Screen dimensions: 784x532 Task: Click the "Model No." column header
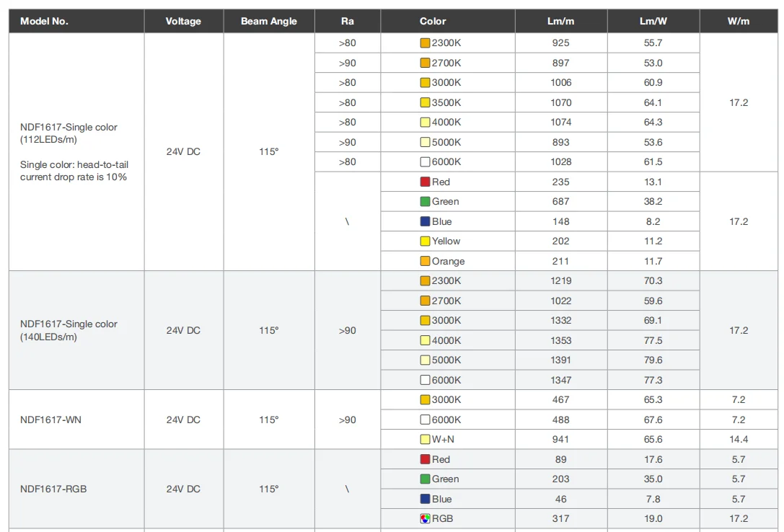pos(45,22)
